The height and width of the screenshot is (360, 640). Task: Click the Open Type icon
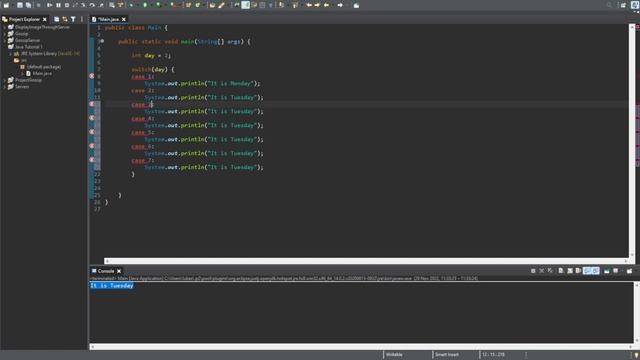(x=212, y=5)
